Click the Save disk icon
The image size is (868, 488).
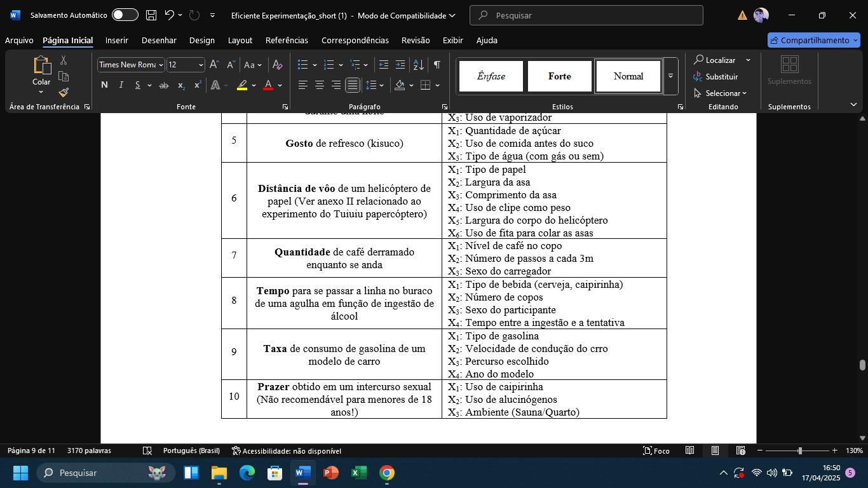[151, 15]
